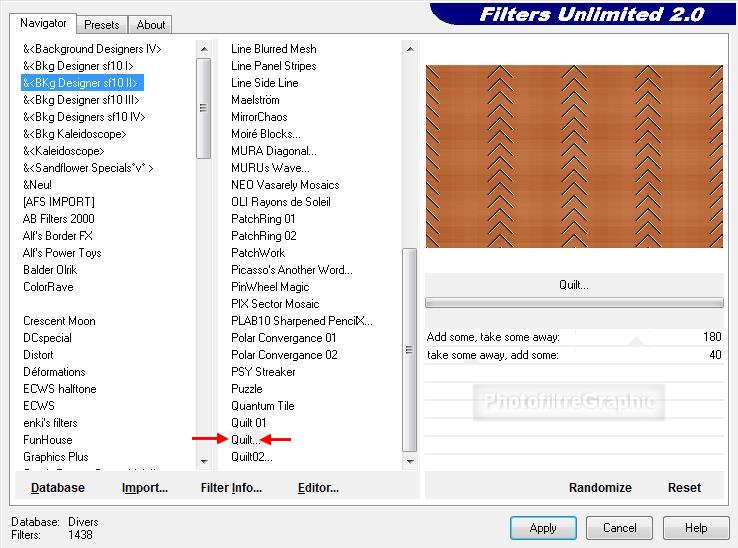Click the filter list scroll-down arrow
The image size is (738, 548).
coord(409,461)
